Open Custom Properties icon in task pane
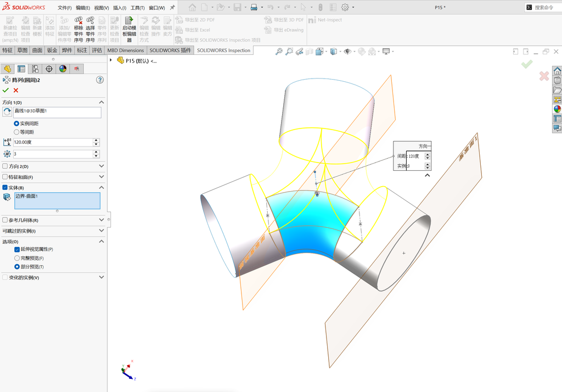 (557, 119)
